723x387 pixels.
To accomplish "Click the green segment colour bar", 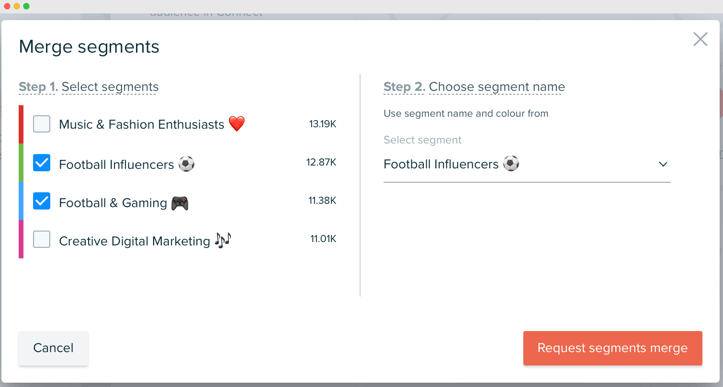I will [21, 162].
